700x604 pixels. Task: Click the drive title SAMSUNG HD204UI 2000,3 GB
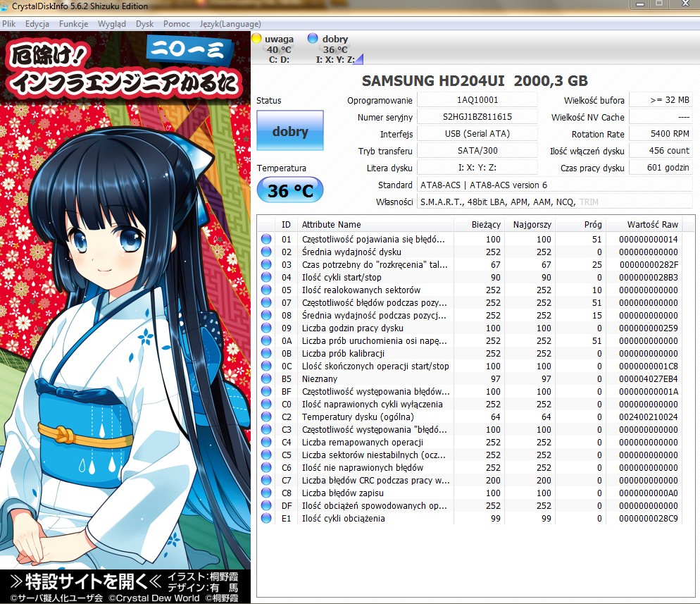[x=475, y=81]
